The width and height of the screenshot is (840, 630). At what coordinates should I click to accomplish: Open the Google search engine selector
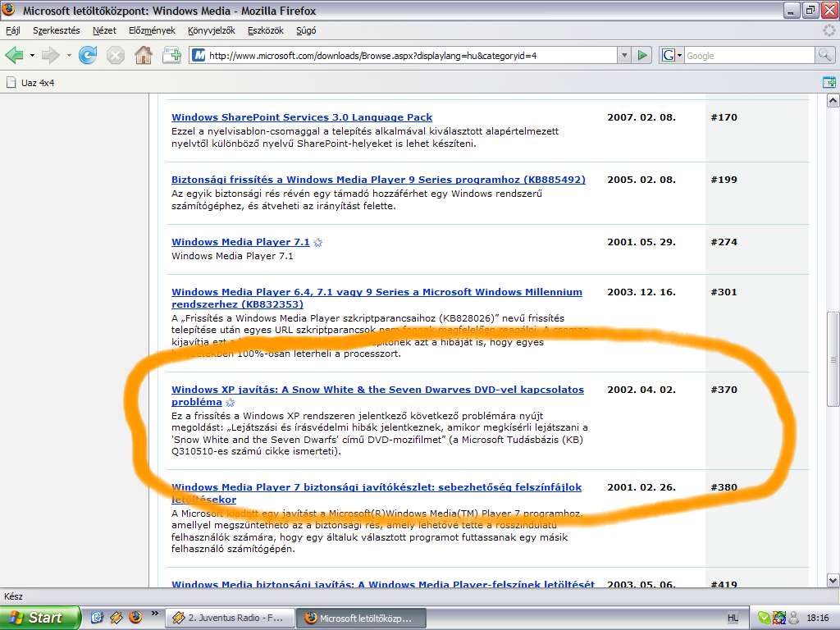pos(672,55)
